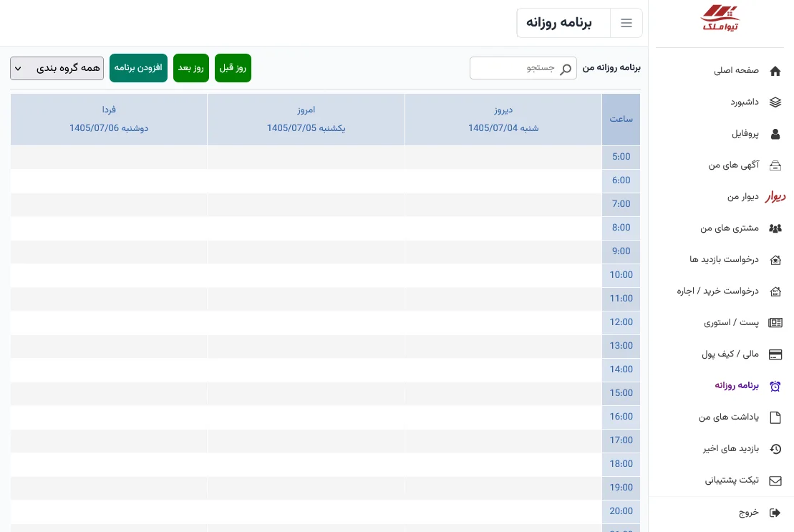Open درخواست بازدید ها link

[724, 260]
